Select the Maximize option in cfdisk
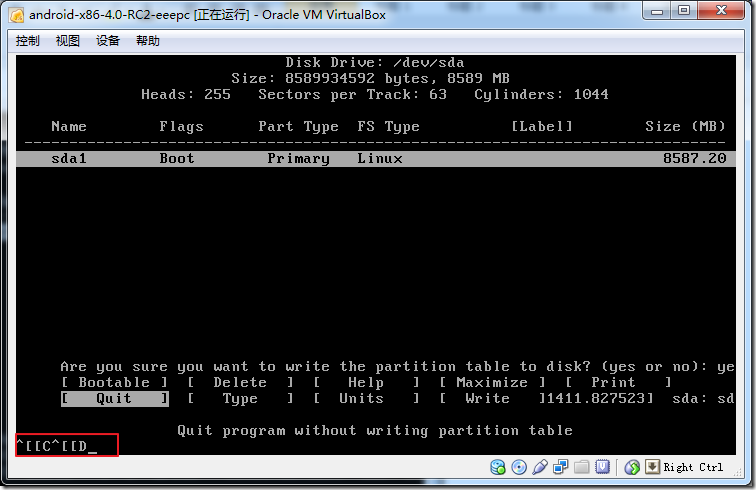Screen dimensions: 756x490 pos(492,382)
